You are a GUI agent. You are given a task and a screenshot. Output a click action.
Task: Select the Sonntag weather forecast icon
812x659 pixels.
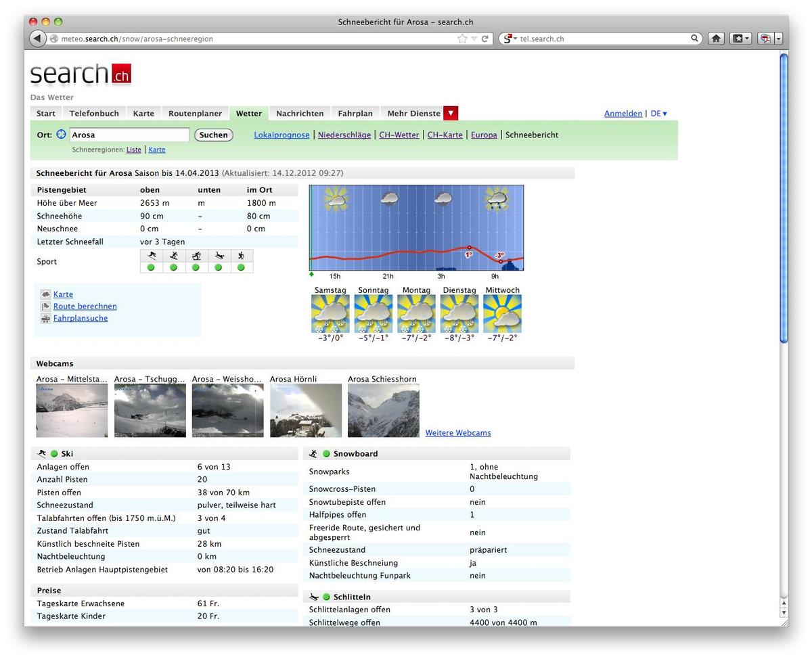(374, 314)
